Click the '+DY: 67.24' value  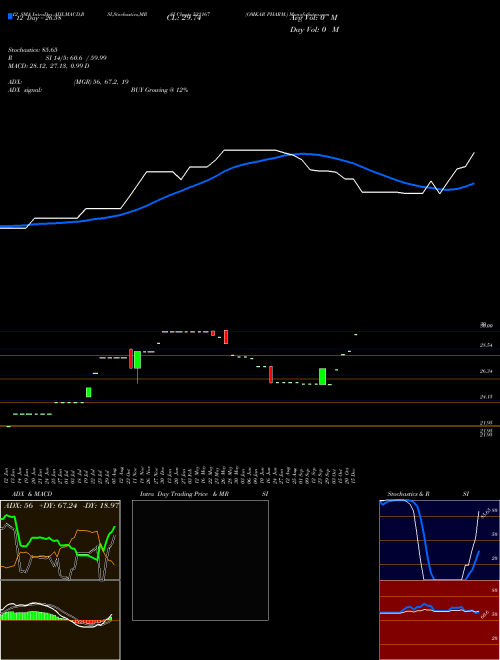59,506
